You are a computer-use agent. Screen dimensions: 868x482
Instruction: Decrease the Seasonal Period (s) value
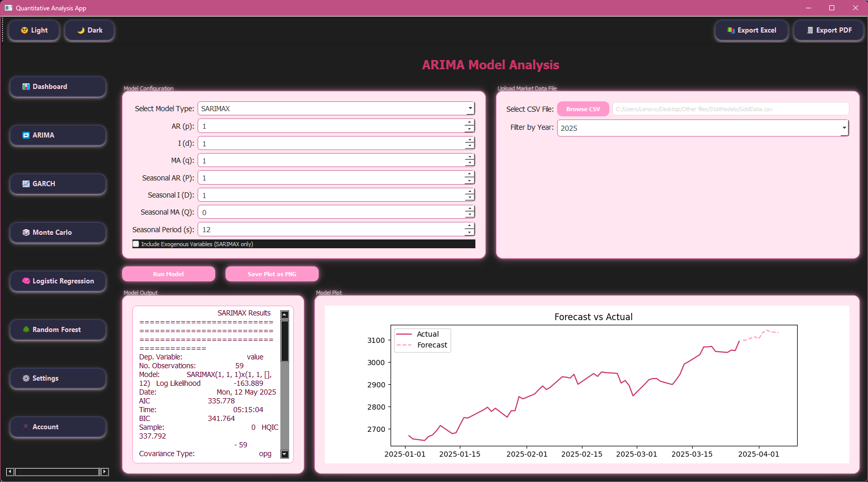point(469,233)
